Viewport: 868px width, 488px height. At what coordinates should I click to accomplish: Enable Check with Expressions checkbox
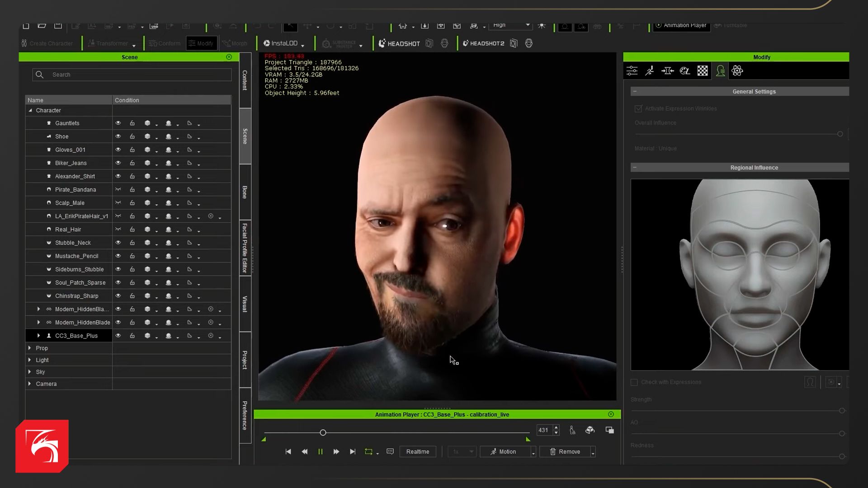634,382
